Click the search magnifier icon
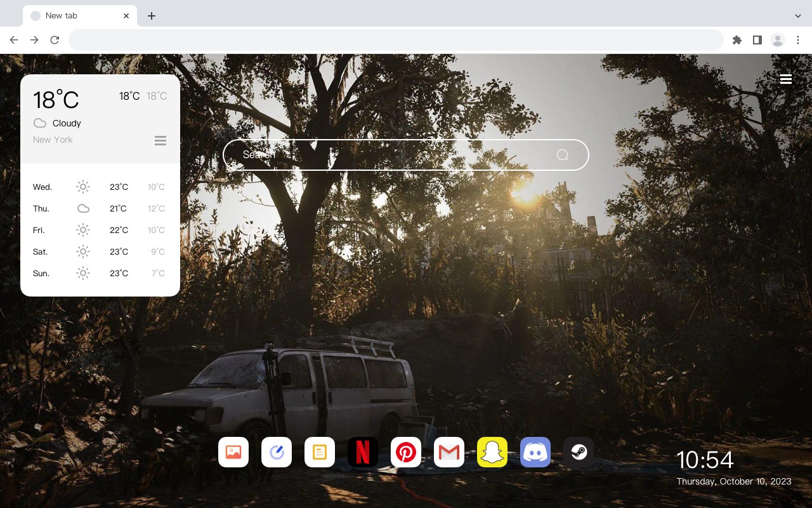 563,155
